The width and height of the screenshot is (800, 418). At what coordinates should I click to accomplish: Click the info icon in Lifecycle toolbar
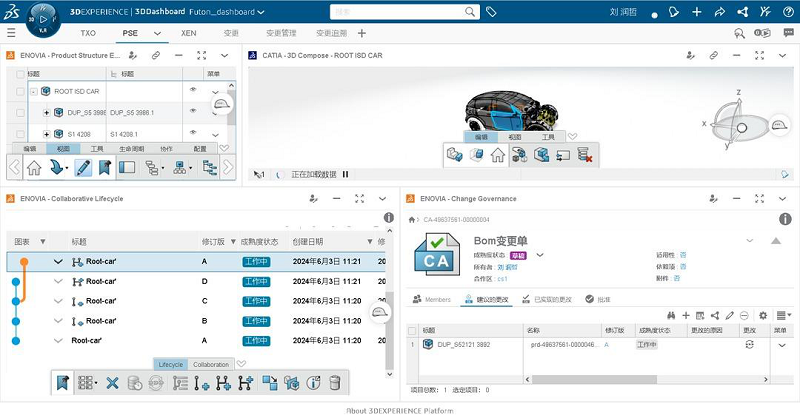pos(312,382)
